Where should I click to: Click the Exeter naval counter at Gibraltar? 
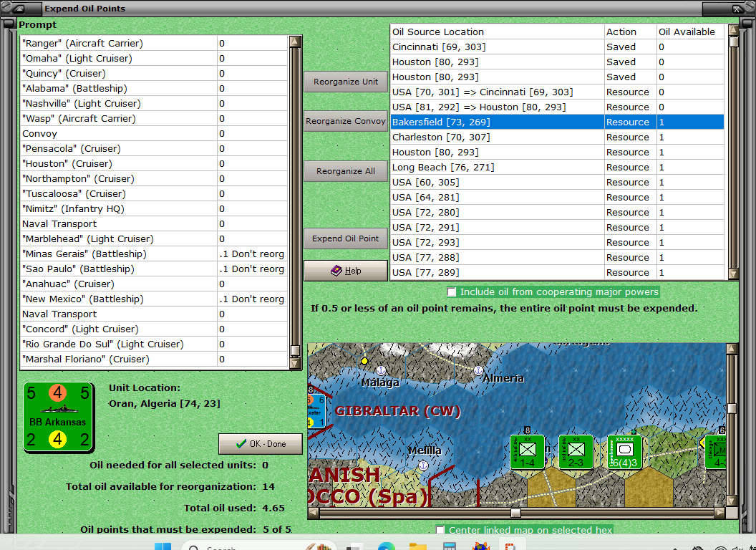(316, 411)
